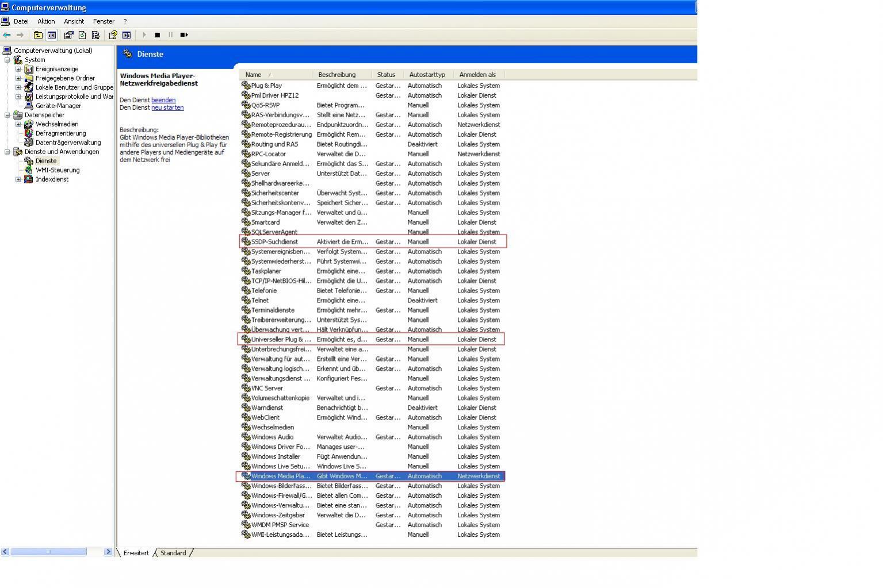This screenshot has height=588, width=883.
Task: Collapse the Datenspeicher tree node
Action: click(7, 115)
